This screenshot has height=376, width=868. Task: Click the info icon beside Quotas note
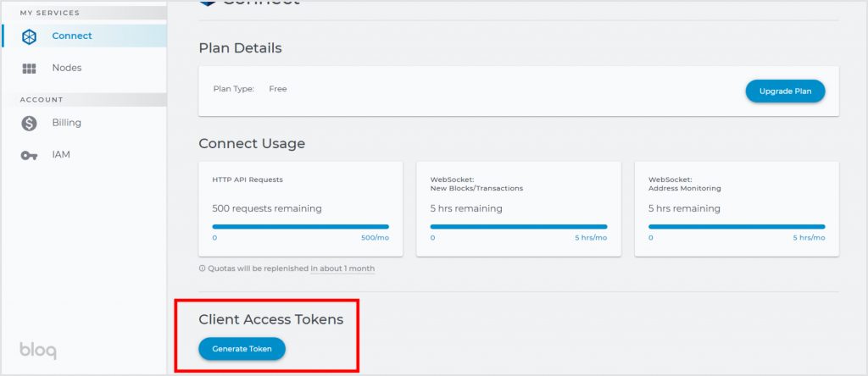[x=202, y=268]
